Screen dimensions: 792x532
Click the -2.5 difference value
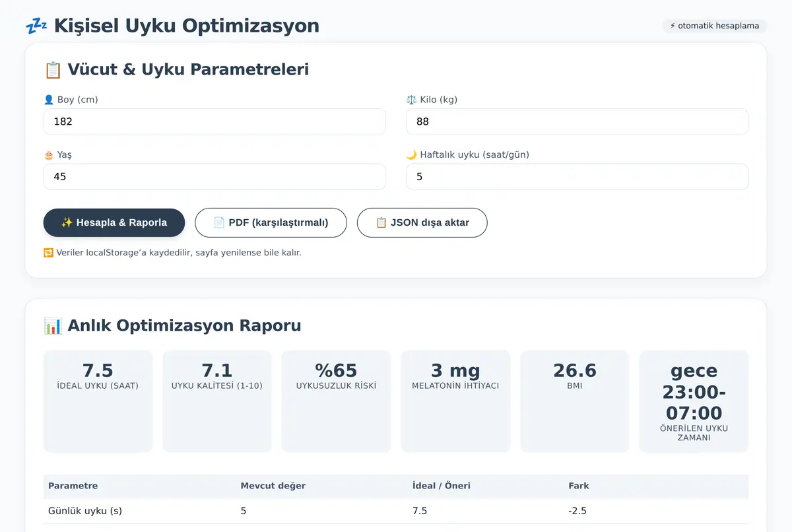pyautogui.click(x=577, y=511)
